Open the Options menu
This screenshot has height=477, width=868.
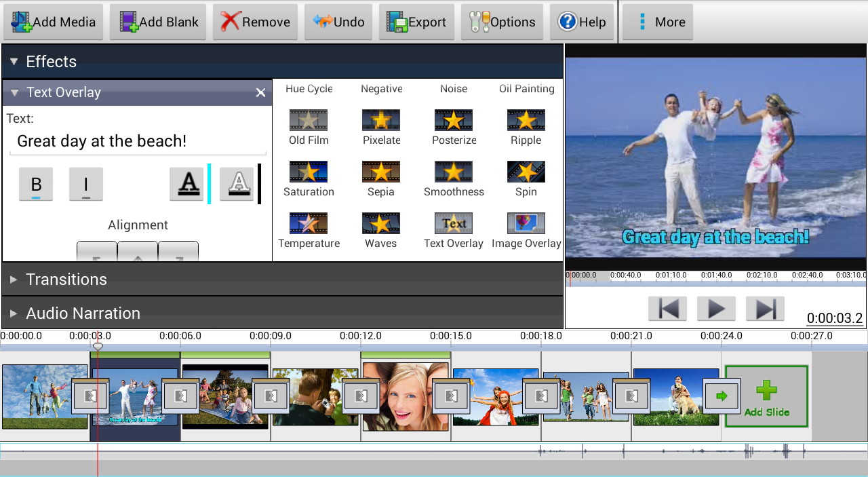coord(504,22)
